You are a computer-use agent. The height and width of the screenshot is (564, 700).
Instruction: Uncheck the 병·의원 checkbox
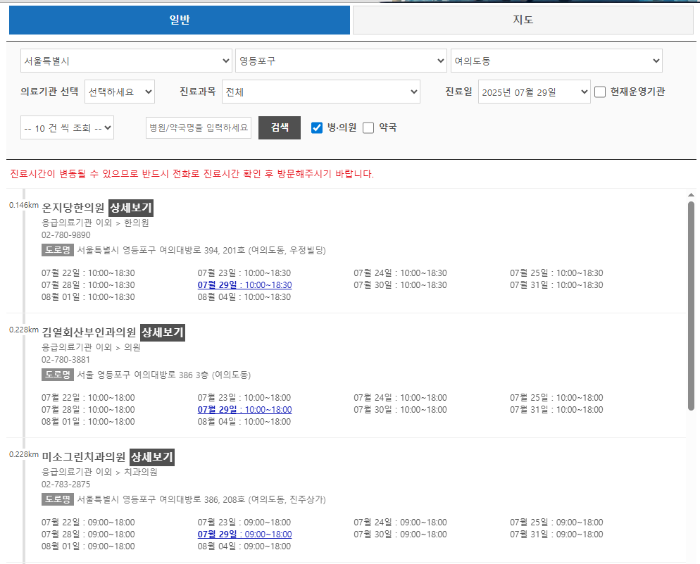pyautogui.click(x=317, y=128)
